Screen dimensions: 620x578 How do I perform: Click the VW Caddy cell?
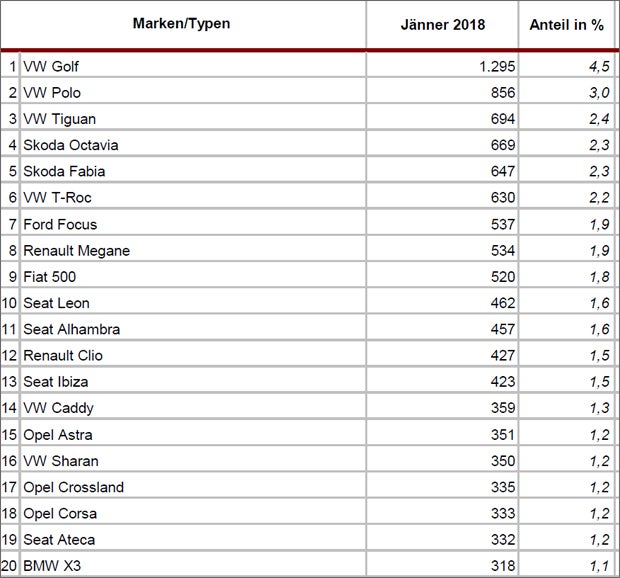[55, 408]
